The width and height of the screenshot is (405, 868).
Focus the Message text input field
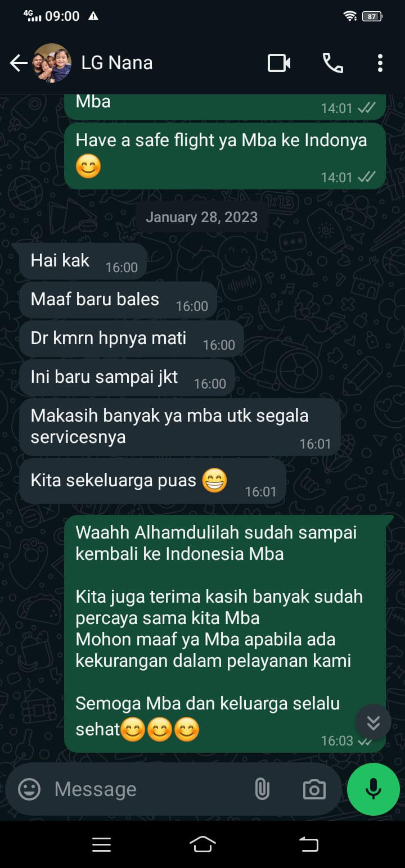click(x=146, y=789)
